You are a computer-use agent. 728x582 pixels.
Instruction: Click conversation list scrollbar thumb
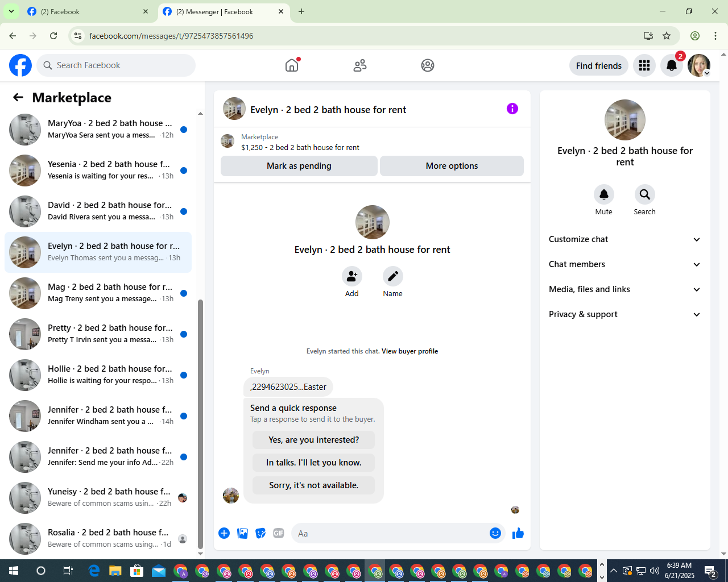point(200,423)
